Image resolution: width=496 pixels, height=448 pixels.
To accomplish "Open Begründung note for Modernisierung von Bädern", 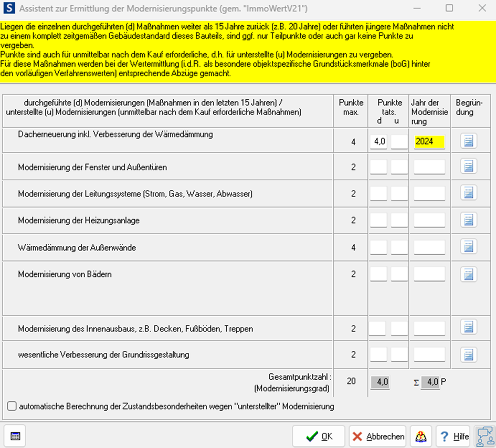I will point(469,274).
